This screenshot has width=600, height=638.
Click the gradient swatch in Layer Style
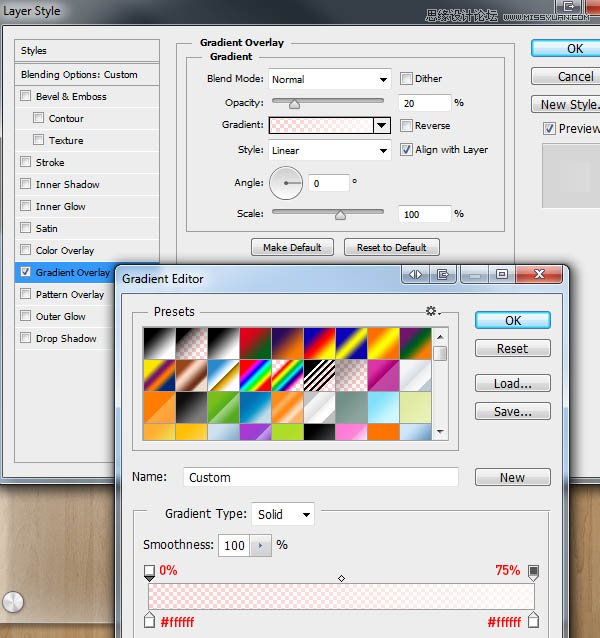(x=321, y=125)
